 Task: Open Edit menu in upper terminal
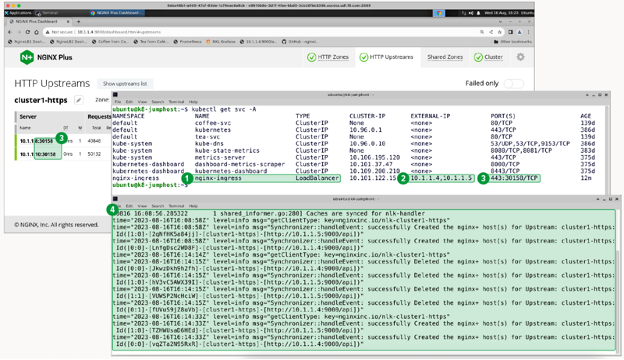click(x=130, y=102)
